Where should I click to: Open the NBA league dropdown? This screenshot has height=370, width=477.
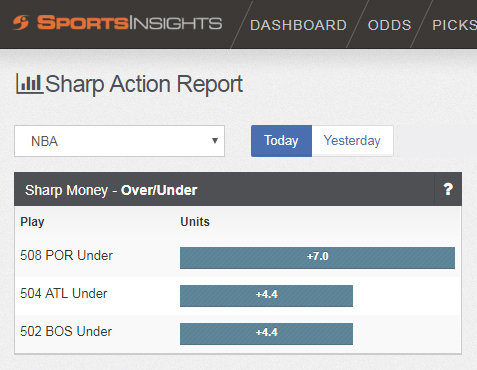119,141
